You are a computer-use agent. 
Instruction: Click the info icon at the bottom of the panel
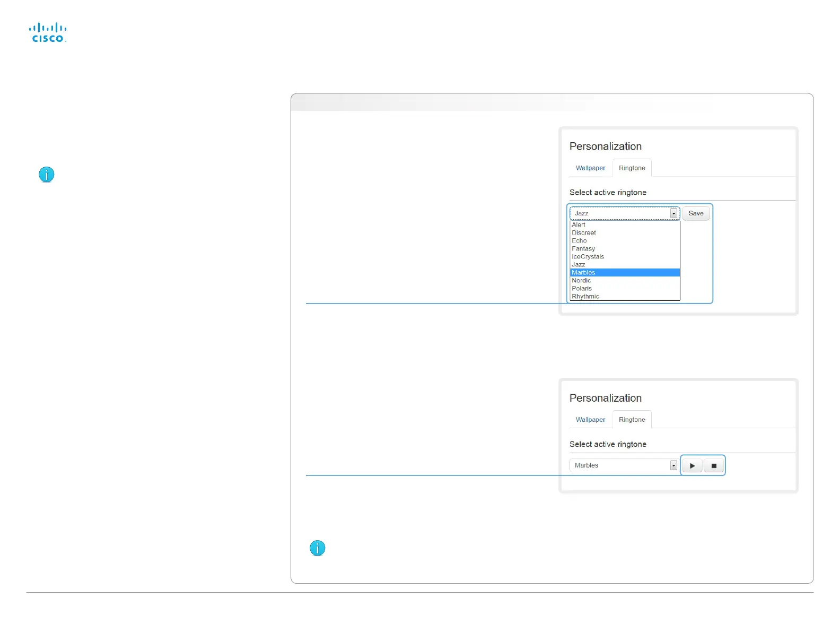[x=317, y=548]
